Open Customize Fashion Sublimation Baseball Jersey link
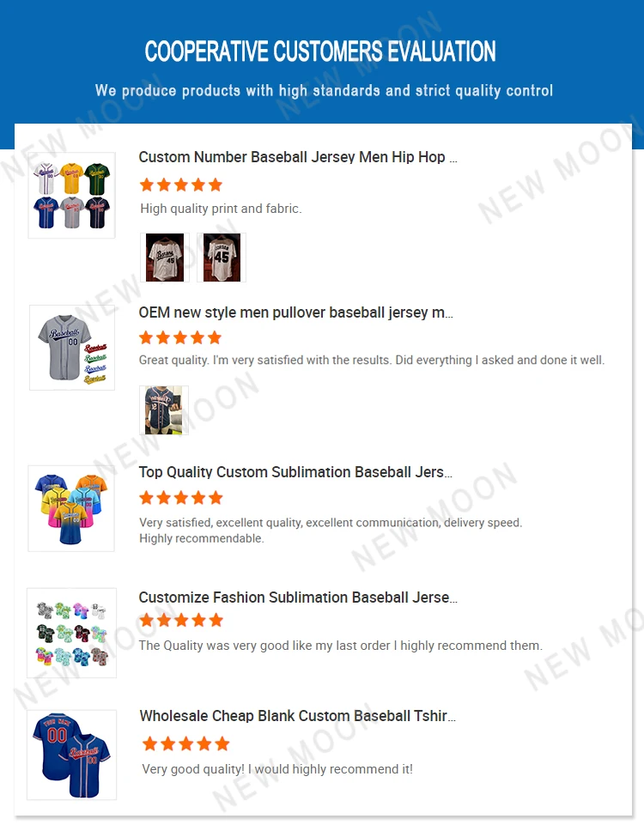644x831 pixels. tap(298, 597)
